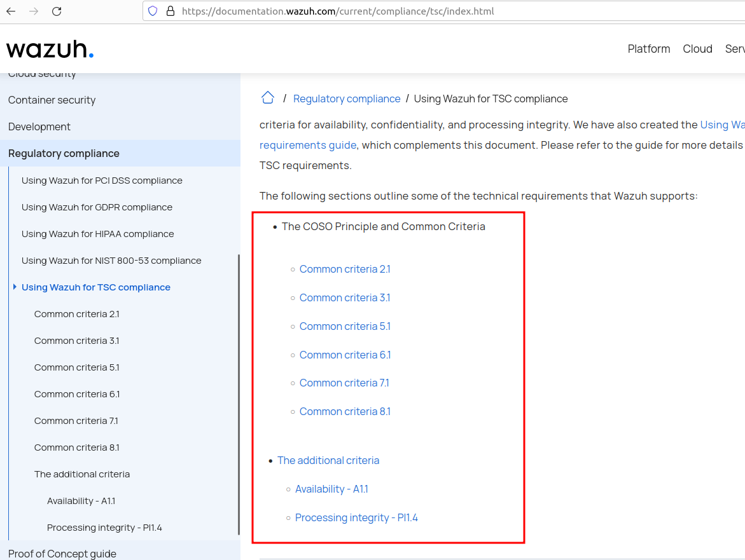The height and width of the screenshot is (560, 745).
Task: Open the Platform menu
Action: click(x=648, y=48)
